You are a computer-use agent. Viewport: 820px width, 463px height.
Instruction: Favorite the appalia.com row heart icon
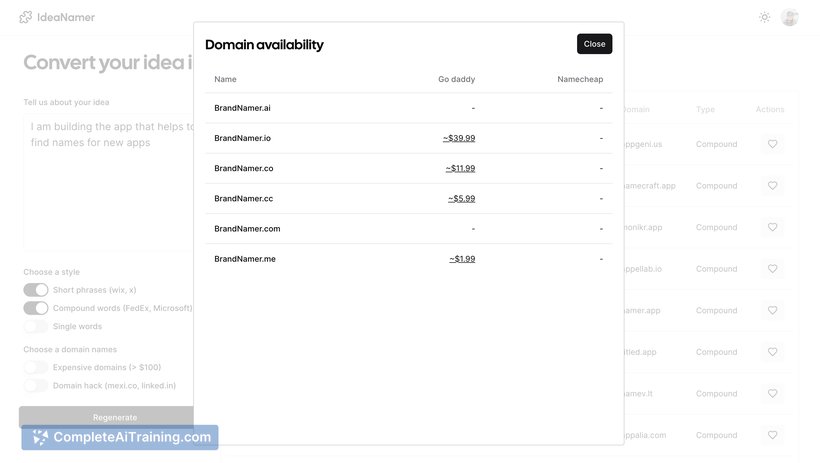tap(772, 435)
